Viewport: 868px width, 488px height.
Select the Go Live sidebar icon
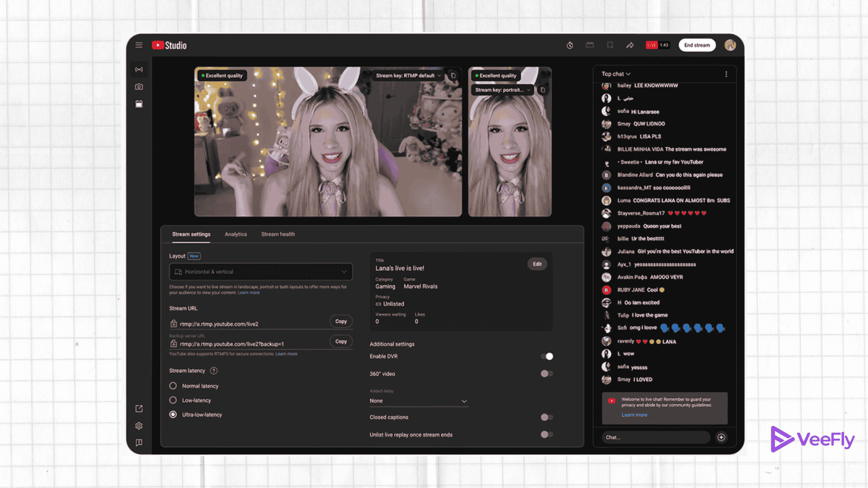[x=139, y=70]
